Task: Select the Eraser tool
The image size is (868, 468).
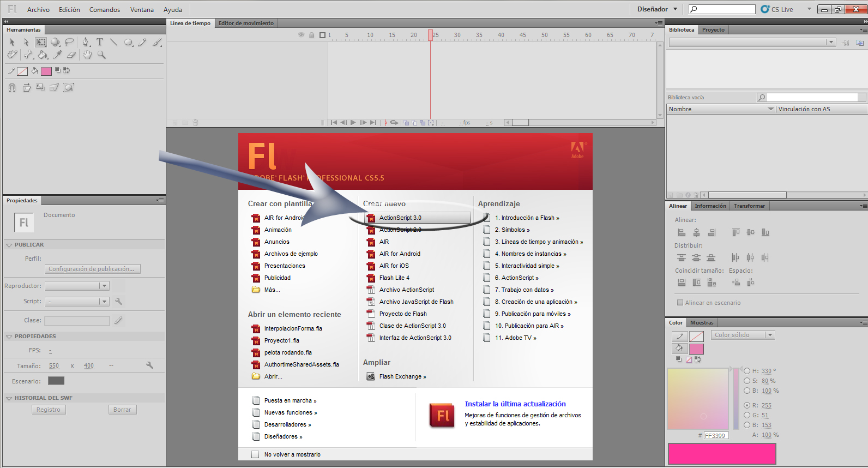Action: (x=71, y=55)
